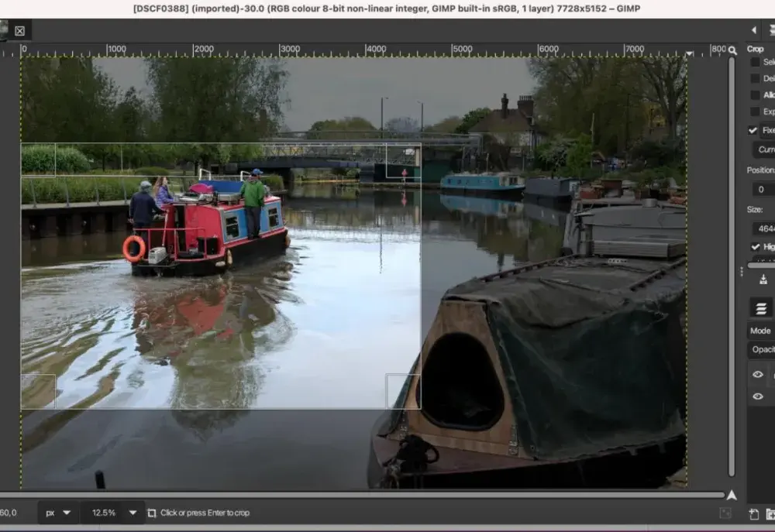
Task: Click the Current aspect ratio field
Action: click(764, 149)
